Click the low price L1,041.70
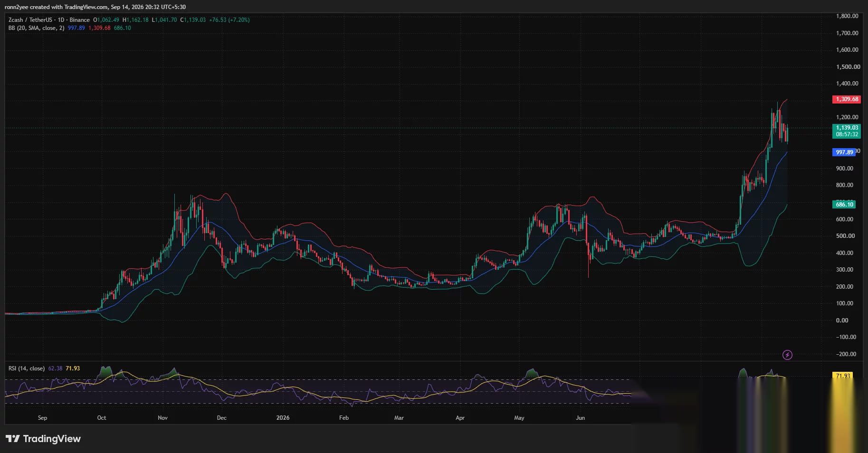Viewport: 868px width, 453px height. 164,20
